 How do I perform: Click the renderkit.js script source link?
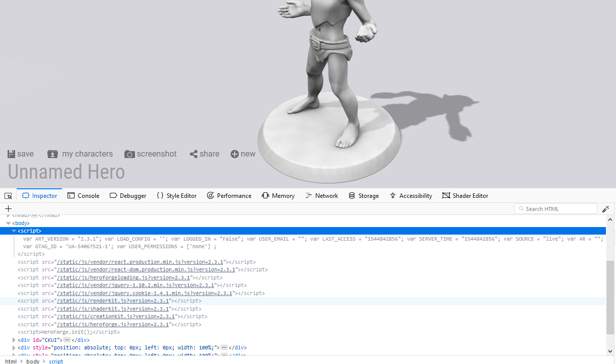click(112, 301)
